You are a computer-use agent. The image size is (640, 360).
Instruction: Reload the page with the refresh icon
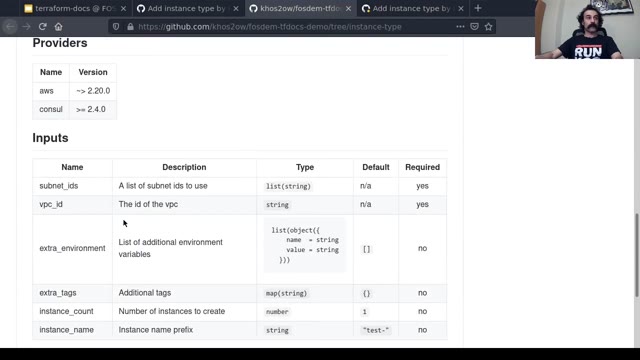pos(42,27)
